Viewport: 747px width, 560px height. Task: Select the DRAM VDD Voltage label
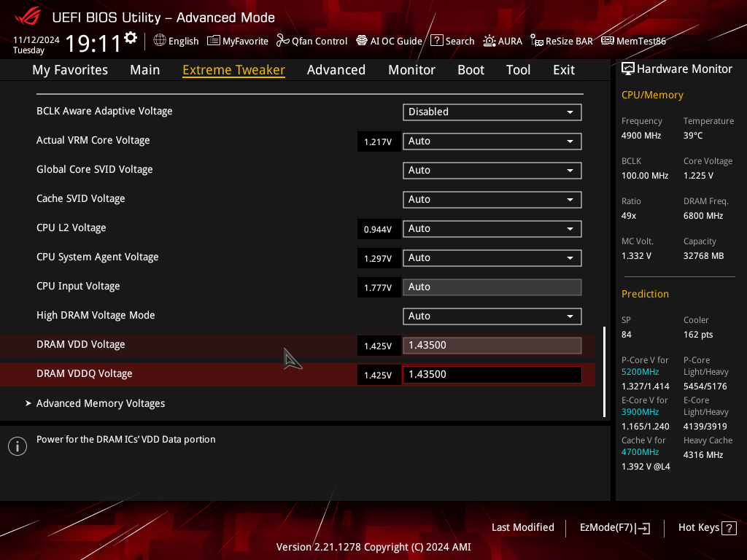tap(81, 344)
